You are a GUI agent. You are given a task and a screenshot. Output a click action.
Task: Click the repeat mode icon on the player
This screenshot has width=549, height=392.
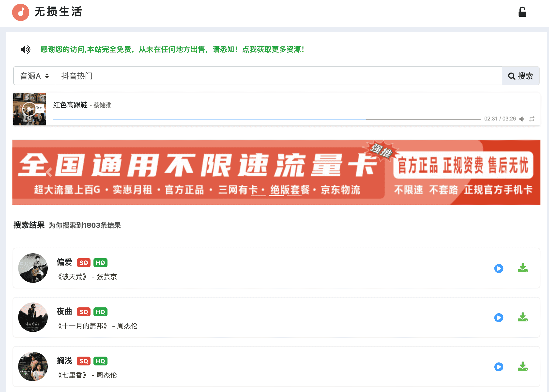click(x=532, y=119)
